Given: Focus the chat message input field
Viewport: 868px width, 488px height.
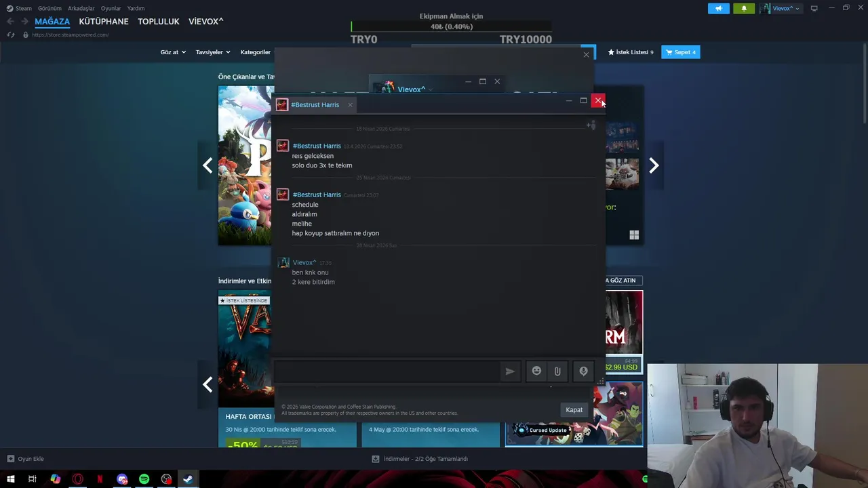Looking at the screenshot, I should [387, 371].
